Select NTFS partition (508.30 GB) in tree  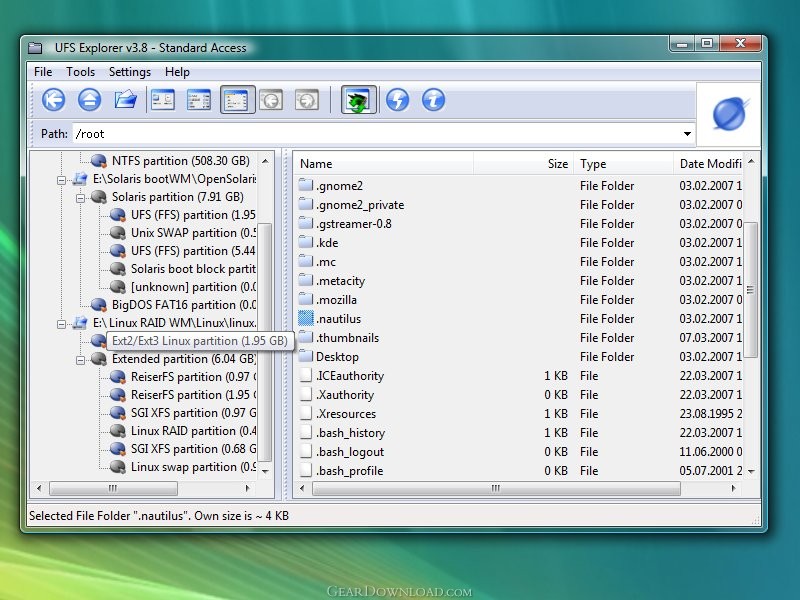pyautogui.click(x=181, y=161)
